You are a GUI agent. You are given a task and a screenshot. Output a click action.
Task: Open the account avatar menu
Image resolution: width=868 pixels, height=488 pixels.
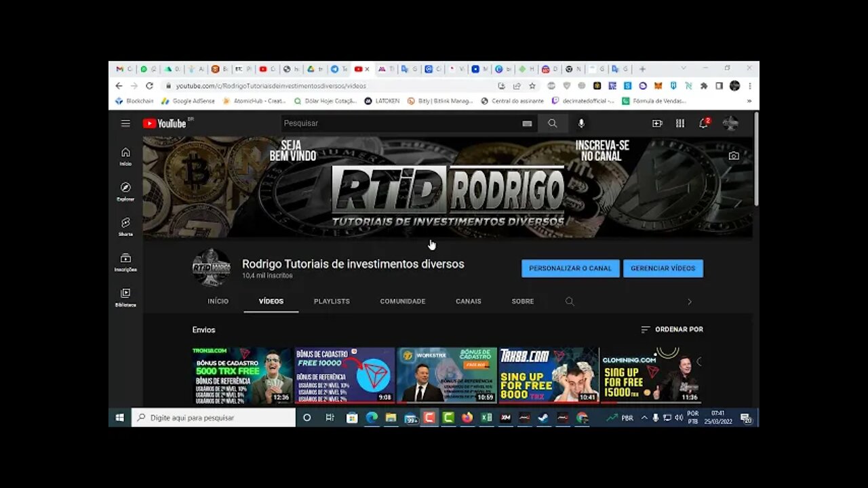tap(730, 123)
